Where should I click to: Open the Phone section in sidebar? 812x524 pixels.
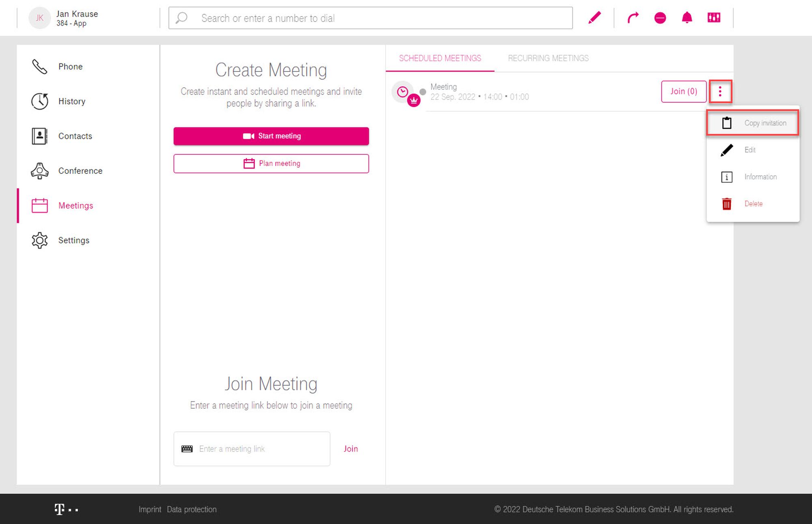point(70,67)
